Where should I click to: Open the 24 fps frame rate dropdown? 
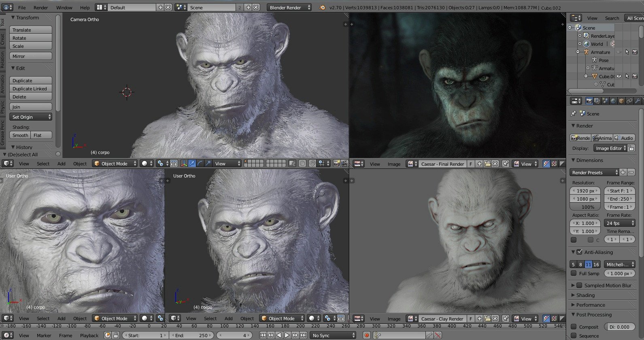pos(620,223)
